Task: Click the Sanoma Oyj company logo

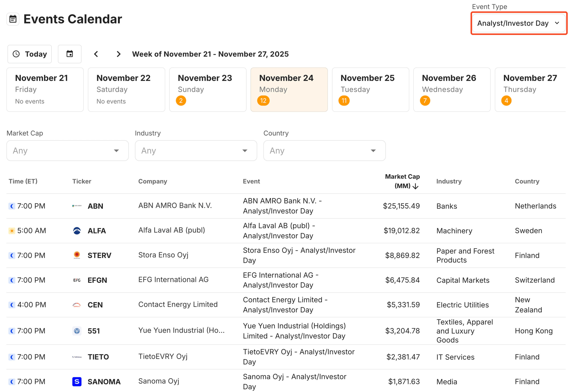Action: tap(77, 382)
